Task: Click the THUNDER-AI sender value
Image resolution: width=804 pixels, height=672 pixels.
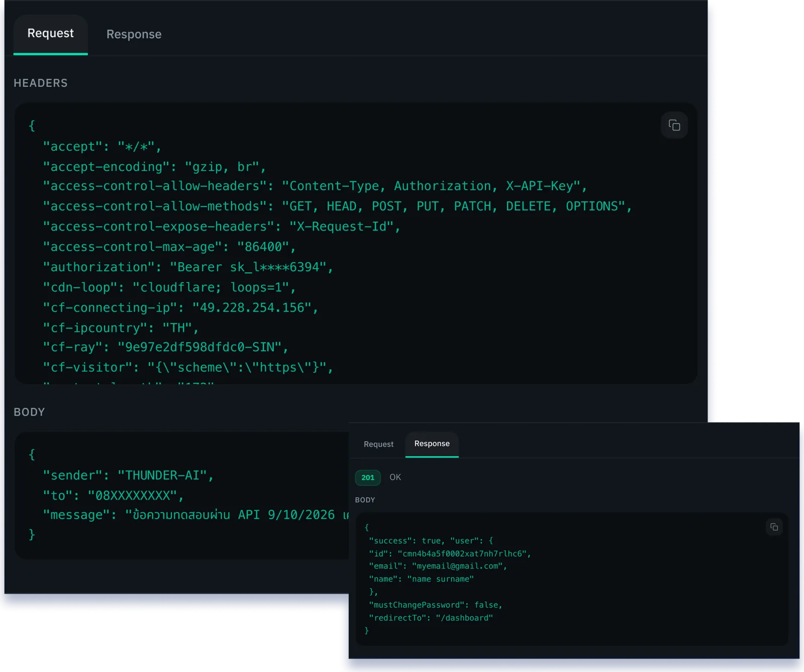Action: (161, 475)
